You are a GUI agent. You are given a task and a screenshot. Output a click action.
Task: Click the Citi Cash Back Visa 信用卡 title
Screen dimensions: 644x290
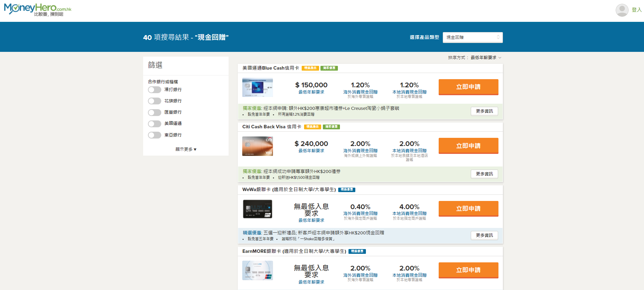pos(272,127)
